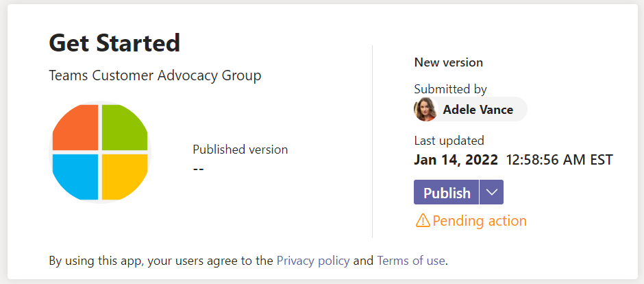Screen dimensions: 644x284
Task: Click the Submitted by label
Action: pyautogui.click(x=450, y=88)
